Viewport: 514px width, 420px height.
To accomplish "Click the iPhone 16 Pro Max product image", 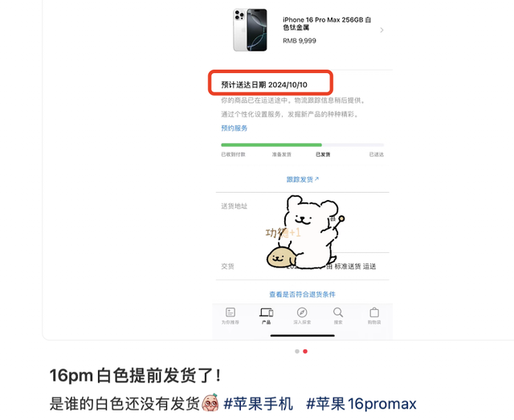I will (x=250, y=30).
